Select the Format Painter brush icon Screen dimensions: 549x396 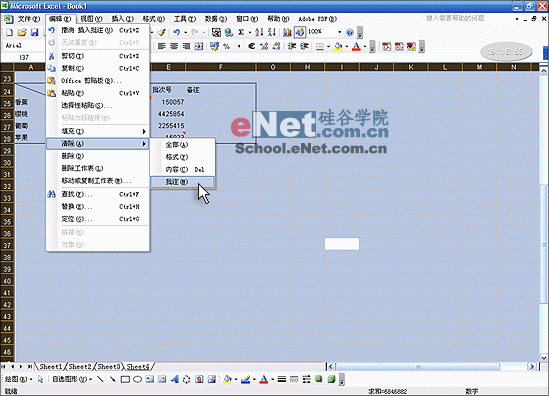(161, 32)
